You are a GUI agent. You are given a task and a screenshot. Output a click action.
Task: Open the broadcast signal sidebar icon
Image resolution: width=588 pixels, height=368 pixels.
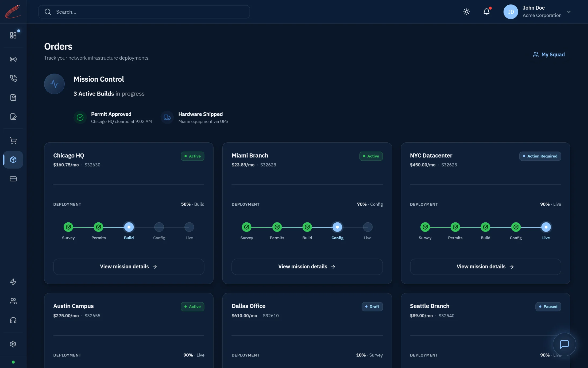coord(13,59)
